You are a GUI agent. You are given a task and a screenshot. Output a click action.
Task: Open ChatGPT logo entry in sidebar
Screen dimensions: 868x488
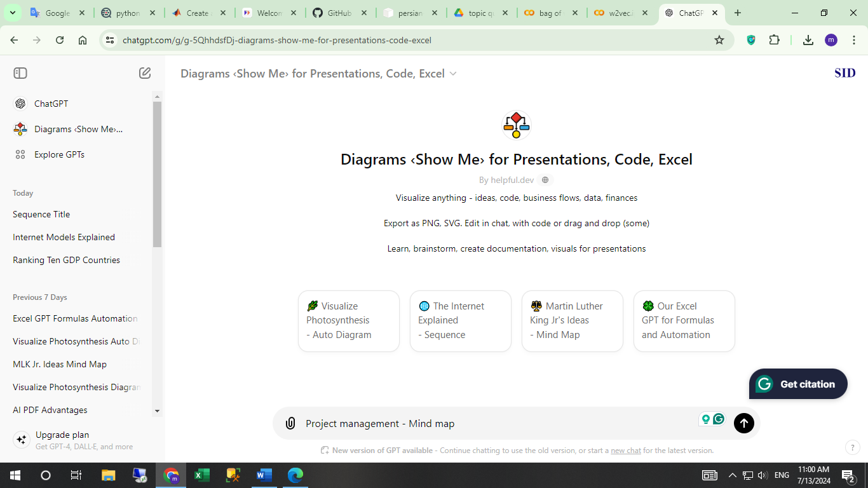click(x=20, y=104)
